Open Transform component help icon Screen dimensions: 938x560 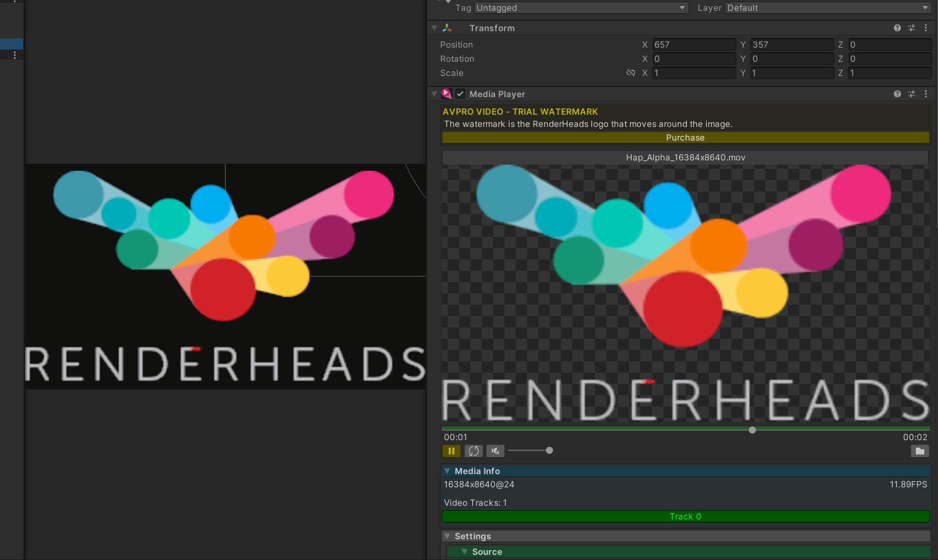click(x=897, y=28)
